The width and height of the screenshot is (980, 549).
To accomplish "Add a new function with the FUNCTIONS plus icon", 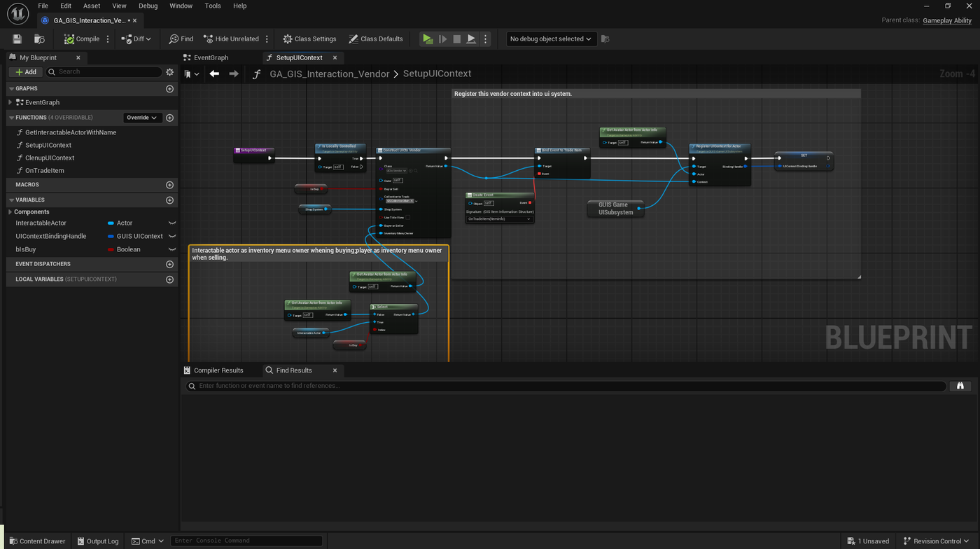I will pos(169,118).
